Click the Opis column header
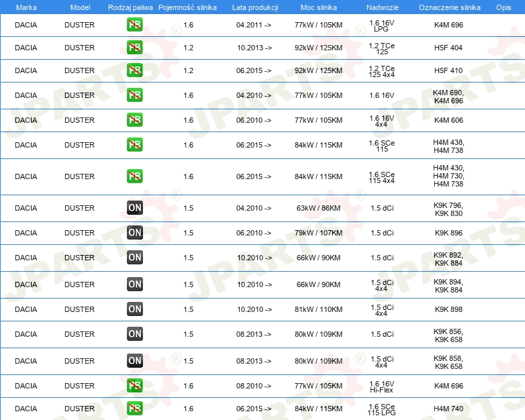Screen dimensions: 525x420 (503, 7)
